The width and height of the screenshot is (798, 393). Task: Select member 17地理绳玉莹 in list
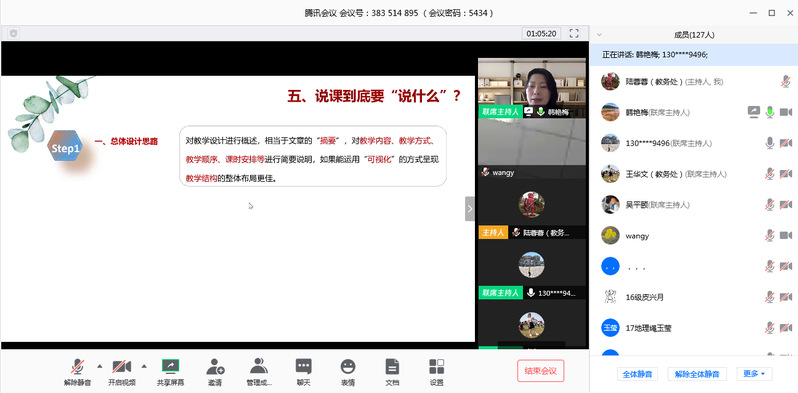(694, 328)
